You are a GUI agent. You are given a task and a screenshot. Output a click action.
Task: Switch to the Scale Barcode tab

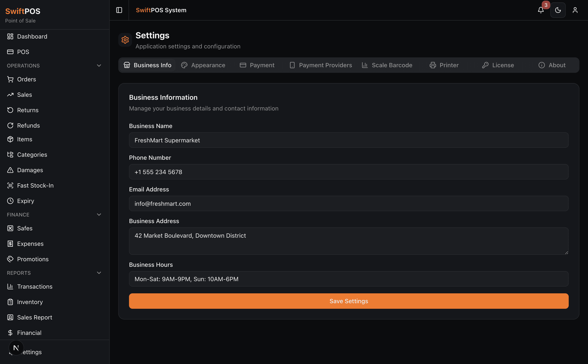[x=387, y=65]
